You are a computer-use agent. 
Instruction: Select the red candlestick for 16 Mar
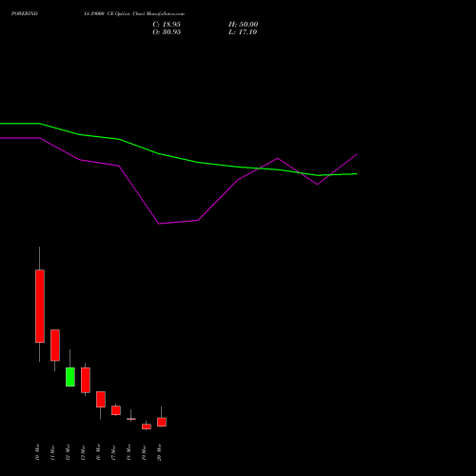101,399
